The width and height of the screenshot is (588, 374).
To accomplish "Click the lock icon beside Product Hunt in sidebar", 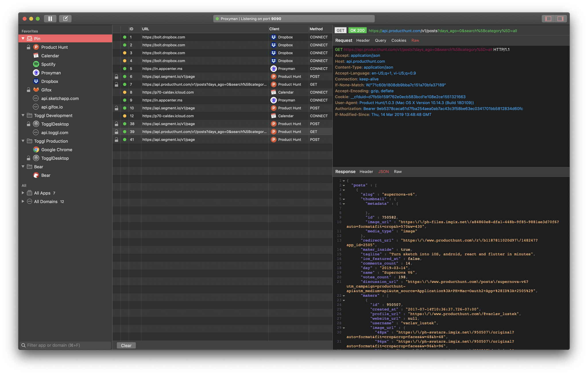I will [28, 47].
